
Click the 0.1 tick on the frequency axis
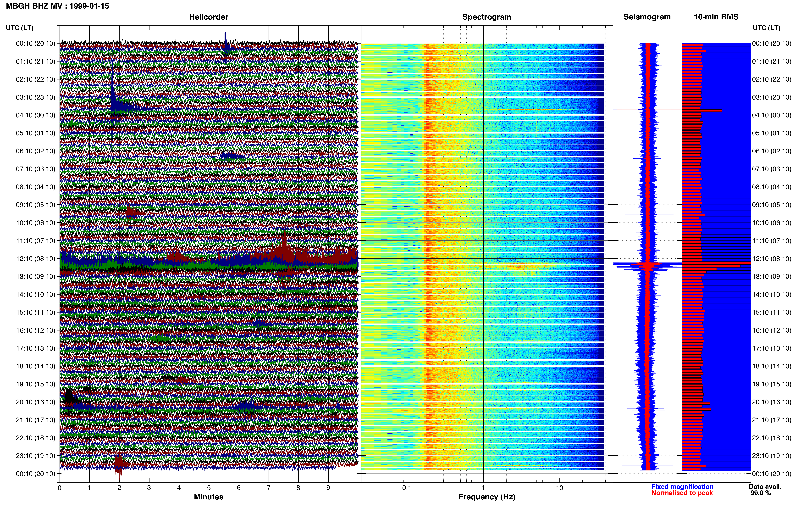(x=407, y=488)
